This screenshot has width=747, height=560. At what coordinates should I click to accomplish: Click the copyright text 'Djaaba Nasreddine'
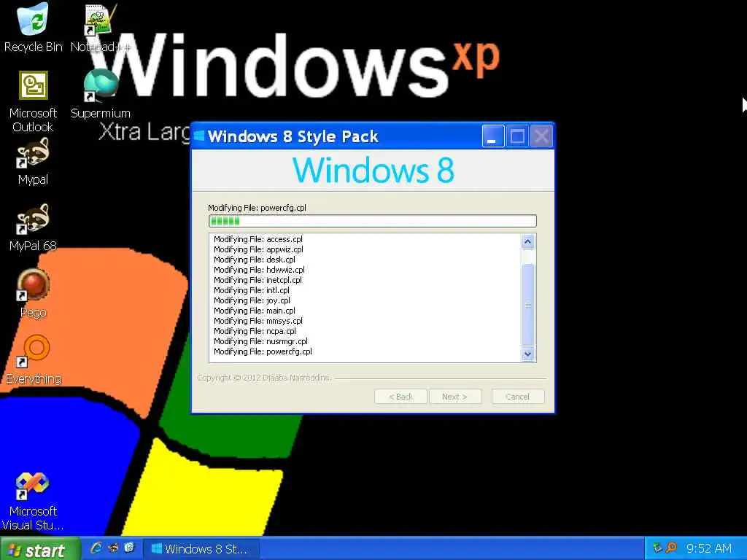click(x=296, y=378)
